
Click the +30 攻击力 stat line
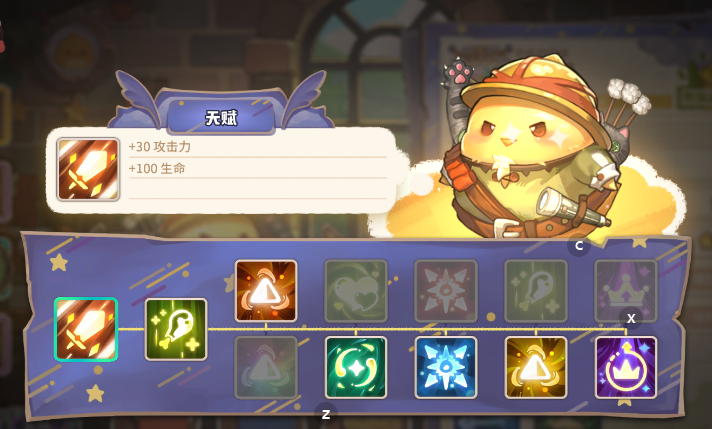(159, 147)
